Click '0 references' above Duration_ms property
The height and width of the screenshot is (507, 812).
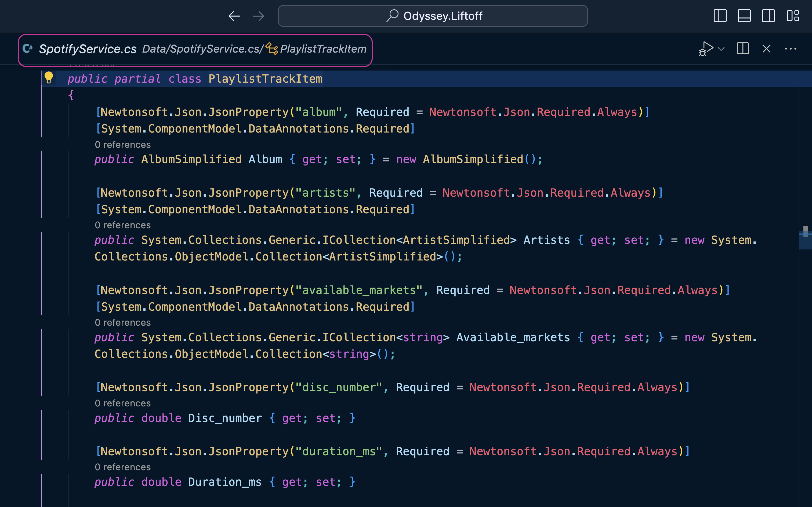tap(122, 467)
